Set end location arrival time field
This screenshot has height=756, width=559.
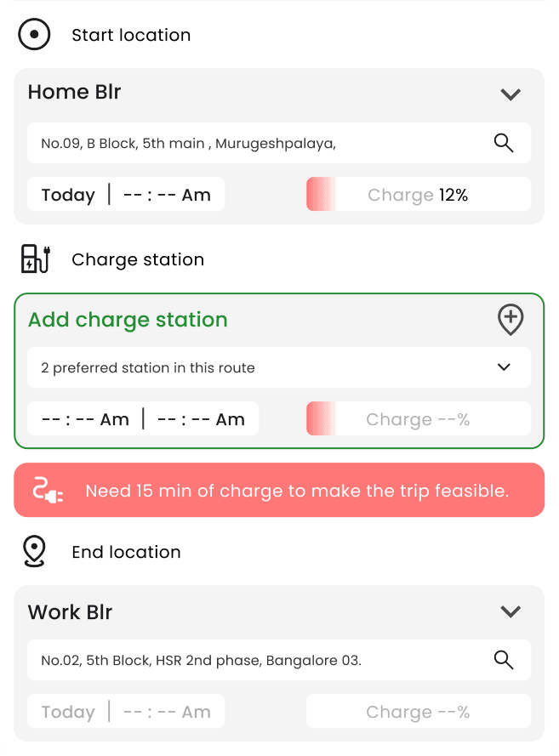tap(126, 711)
